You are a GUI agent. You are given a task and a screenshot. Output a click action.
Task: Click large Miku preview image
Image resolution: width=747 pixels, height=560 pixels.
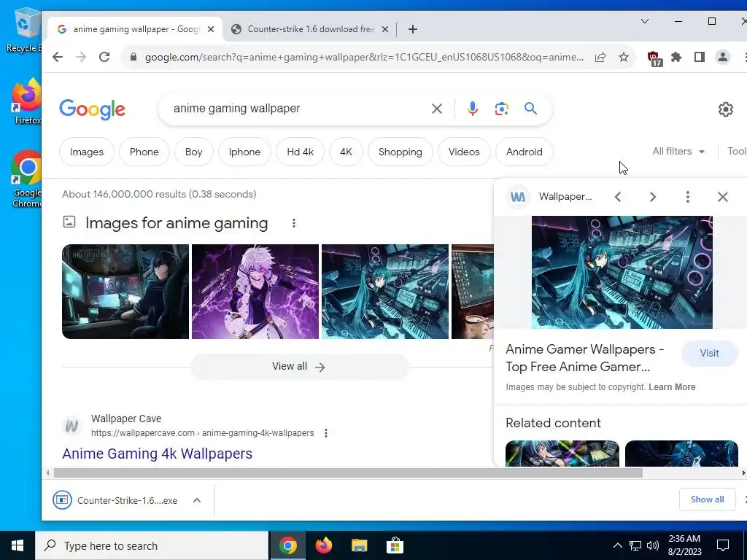click(622, 273)
